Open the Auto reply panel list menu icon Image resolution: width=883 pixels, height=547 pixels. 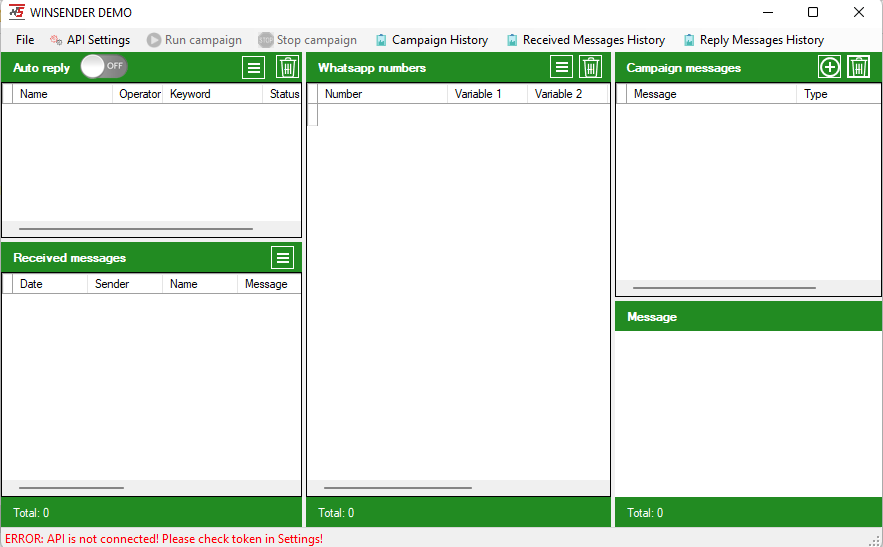point(253,68)
